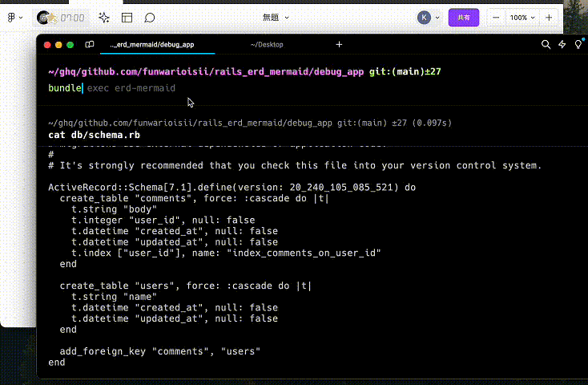Open the terminal search magnifier icon
The width and height of the screenshot is (588, 385).
[546, 44]
